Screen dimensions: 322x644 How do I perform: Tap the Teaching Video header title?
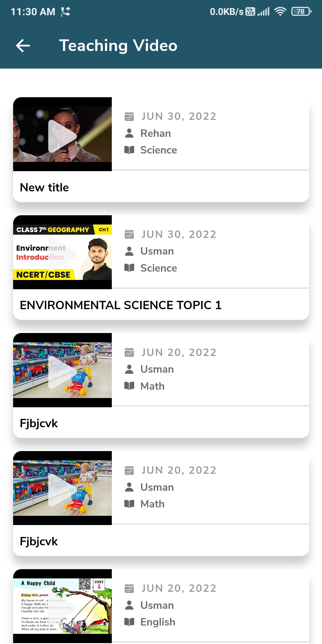click(118, 46)
